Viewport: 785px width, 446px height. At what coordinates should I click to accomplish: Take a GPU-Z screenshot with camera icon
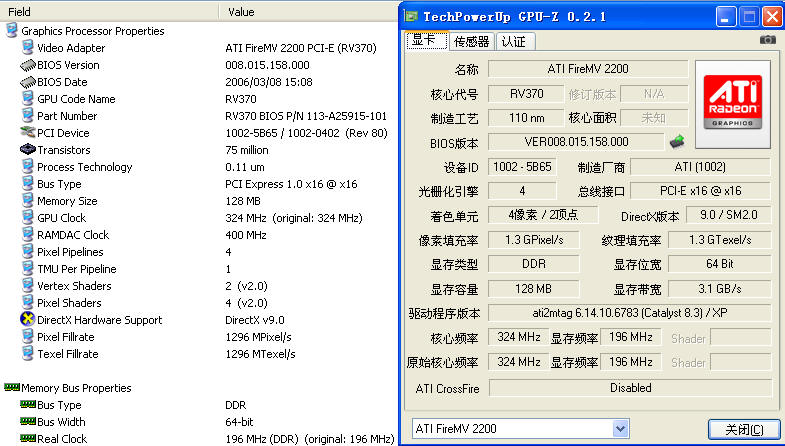767,40
